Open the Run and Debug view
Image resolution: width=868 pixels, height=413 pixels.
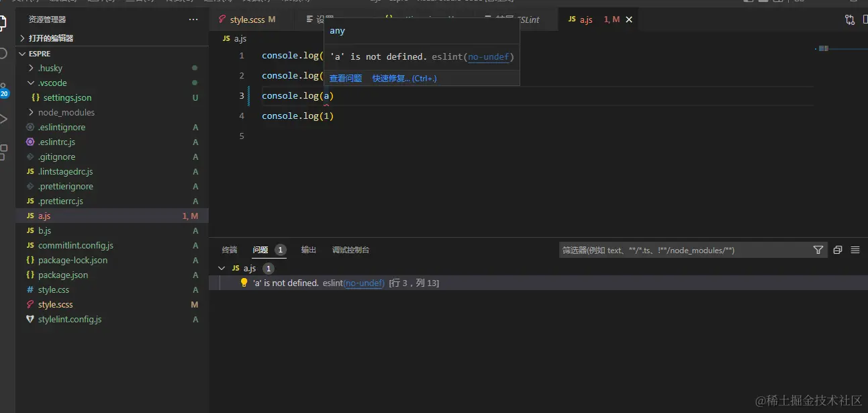tap(3, 120)
